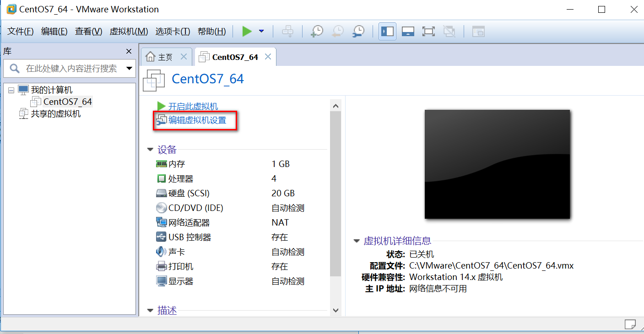Click the 打印机 printer icon
Viewport: 644px width, 334px height.
tap(161, 266)
